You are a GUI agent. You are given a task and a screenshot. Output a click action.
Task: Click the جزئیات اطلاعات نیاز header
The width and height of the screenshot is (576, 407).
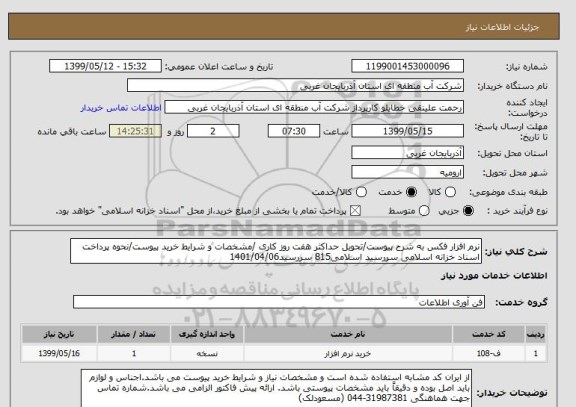(x=502, y=27)
